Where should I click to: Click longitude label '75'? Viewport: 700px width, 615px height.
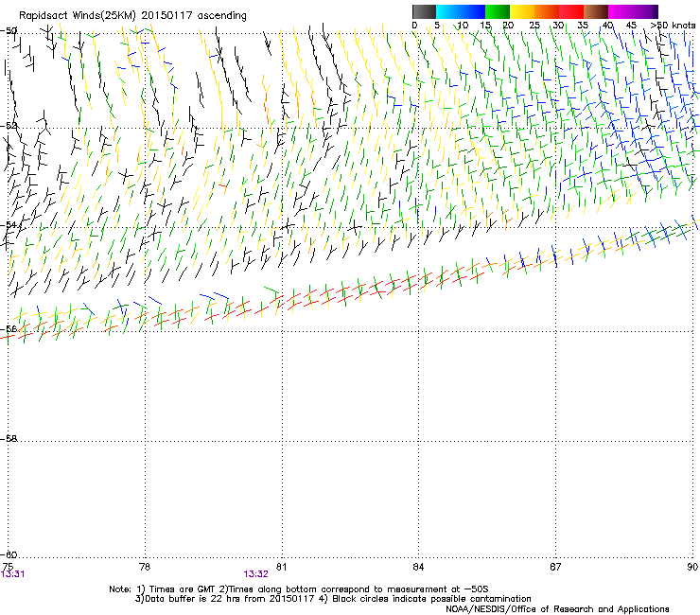pyautogui.click(x=8, y=567)
